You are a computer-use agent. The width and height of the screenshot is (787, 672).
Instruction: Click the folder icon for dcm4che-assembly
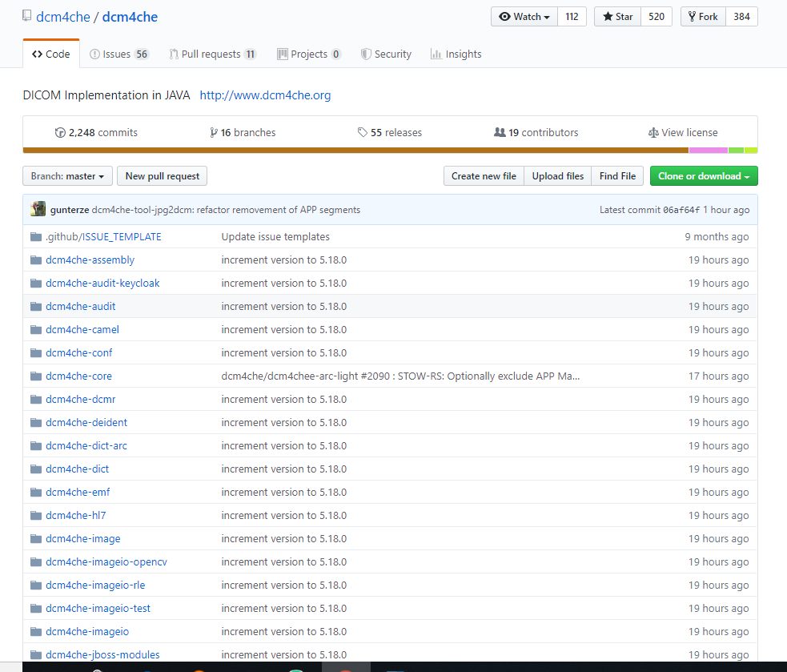pos(36,260)
